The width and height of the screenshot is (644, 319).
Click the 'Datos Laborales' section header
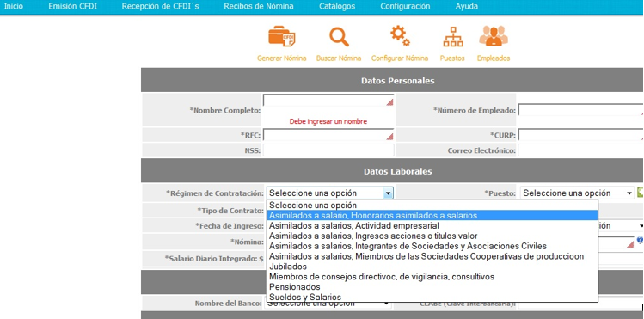397,171
